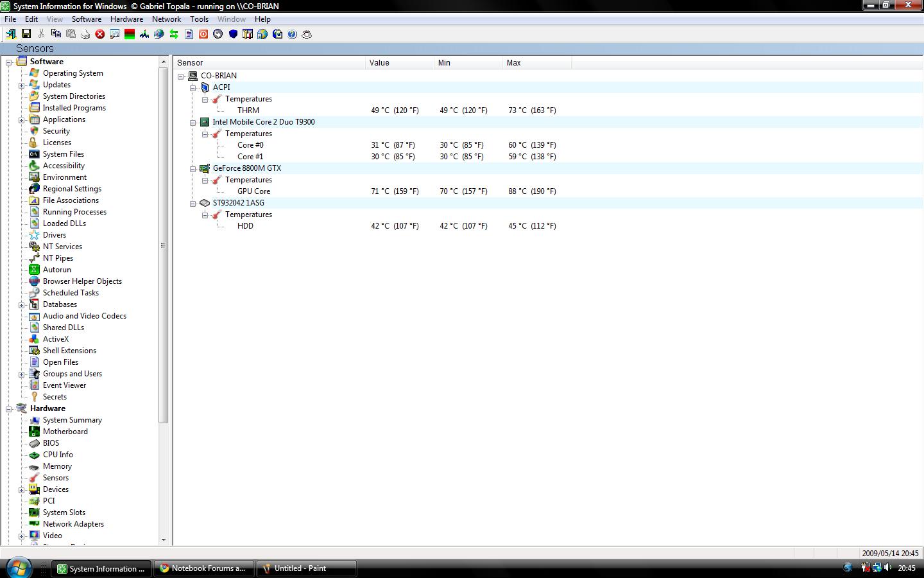
Task: Open the Software menu
Action: coord(87,19)
